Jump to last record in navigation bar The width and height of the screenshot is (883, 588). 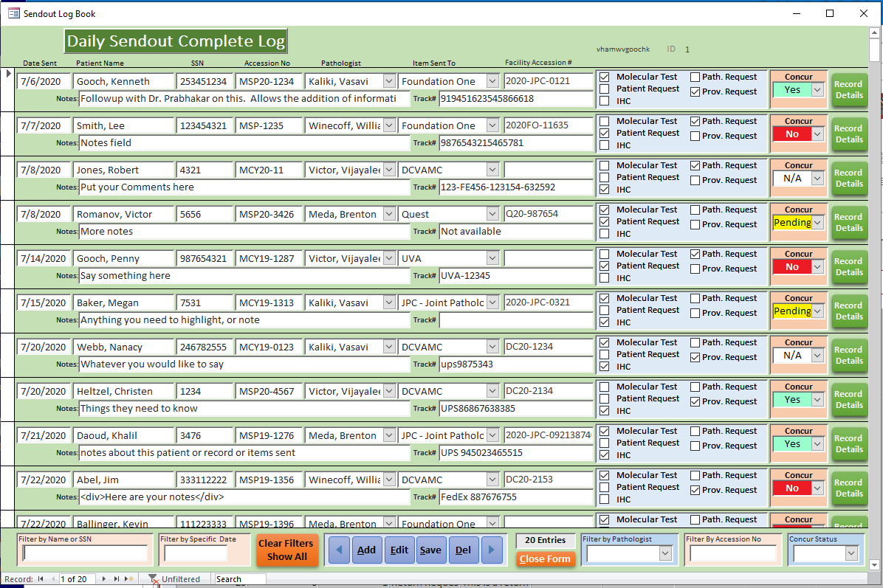coord(117,579)
